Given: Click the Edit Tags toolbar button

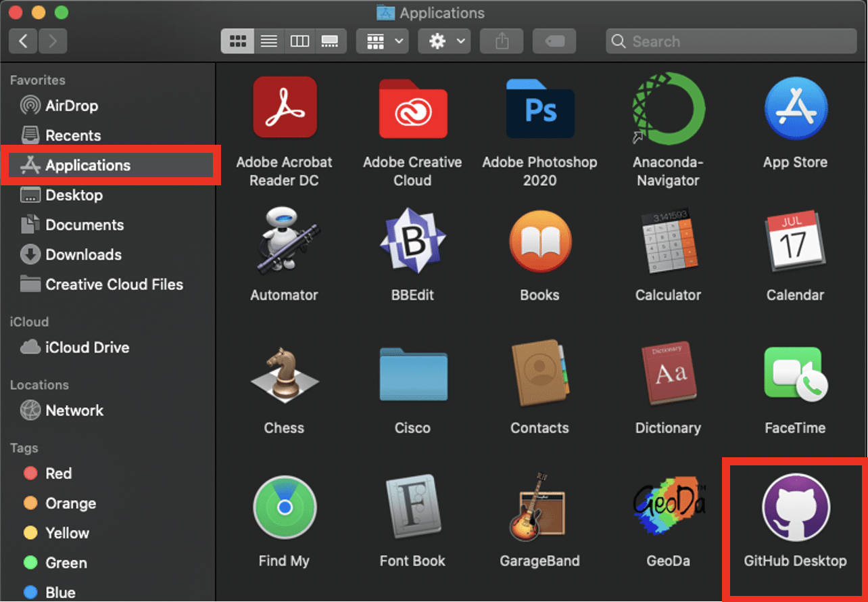Looking at the screenshot, I should [x=554, y=41].
